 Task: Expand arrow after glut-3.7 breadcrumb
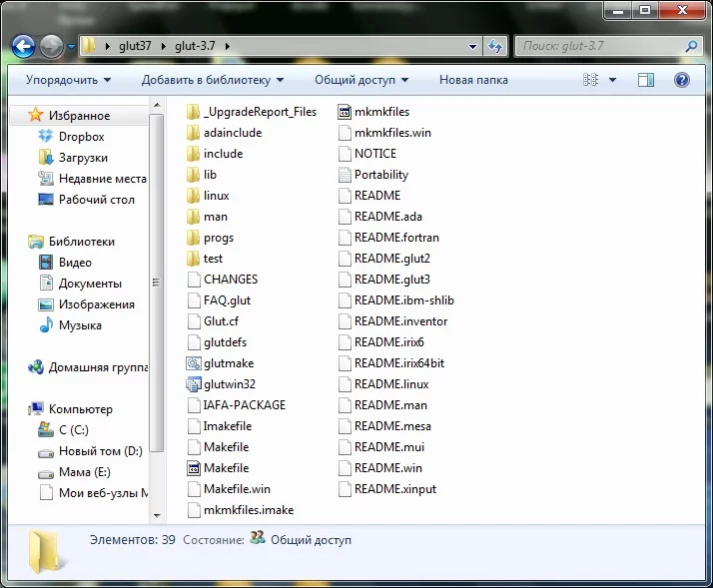pyautogui.click(x=227, y=46)
